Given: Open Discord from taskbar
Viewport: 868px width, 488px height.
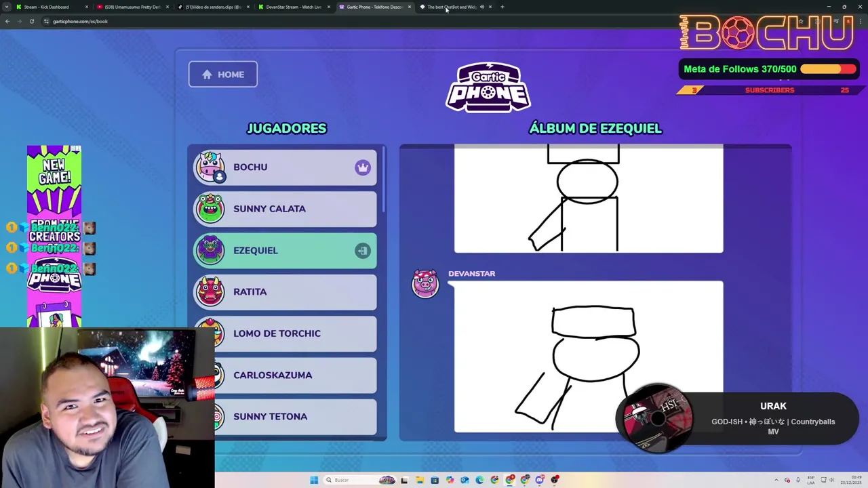Looking at the screenshot, I should point(539,480).
